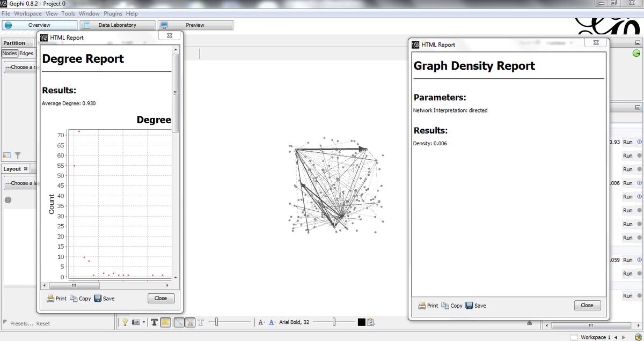
Task: Close Graph Density Report with Close button
Action: pos(587,305)
